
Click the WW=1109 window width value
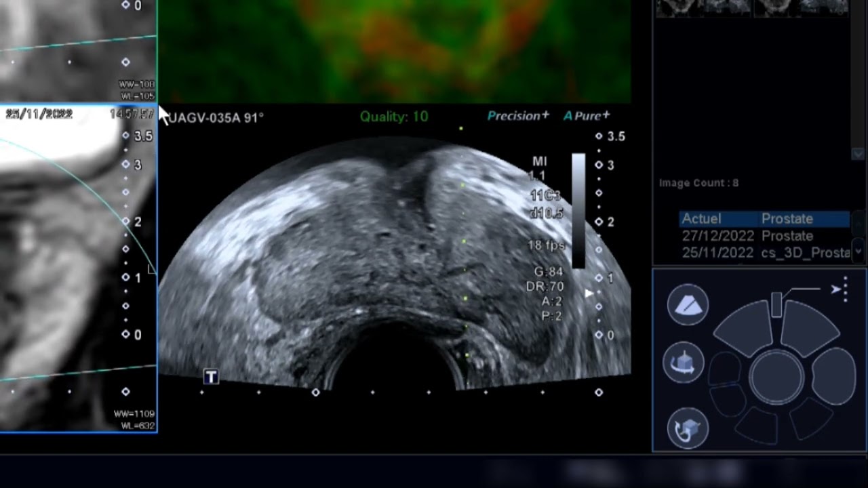tap(134, 413)
